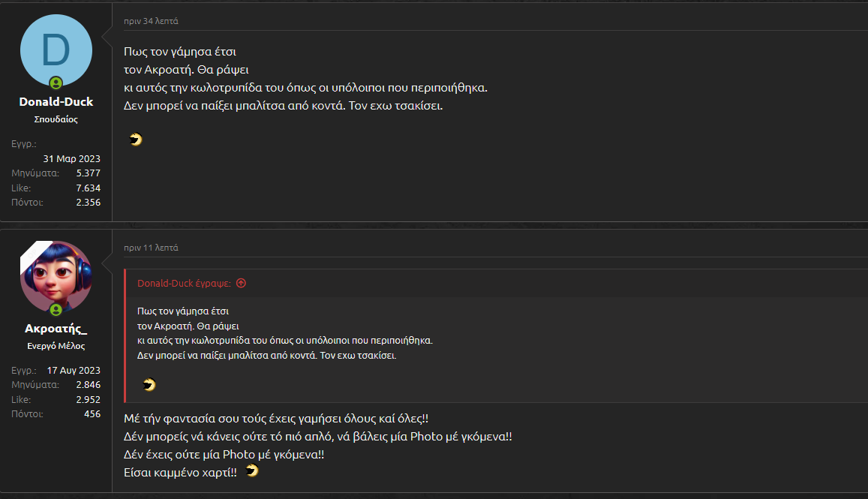Click emoji after "Είσαι καμμένο χαρτί!!"
The height and width of the screenshot is (499, 868).
click(x=252, y=470)
